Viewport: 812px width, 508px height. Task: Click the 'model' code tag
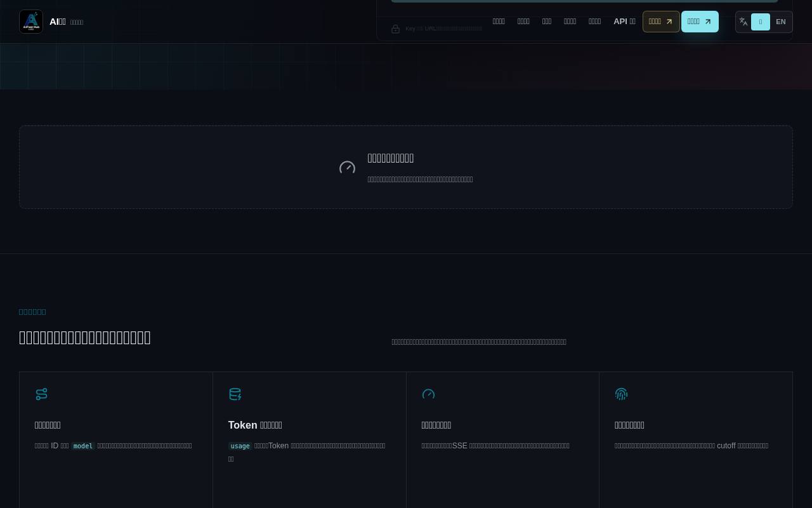(82, 446)
